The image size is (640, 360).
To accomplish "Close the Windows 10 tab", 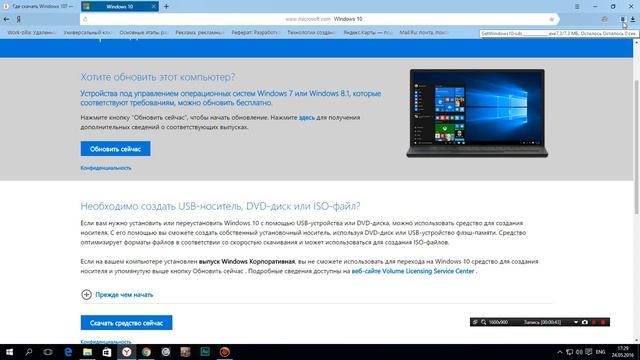I will click(x=153, y=6).
